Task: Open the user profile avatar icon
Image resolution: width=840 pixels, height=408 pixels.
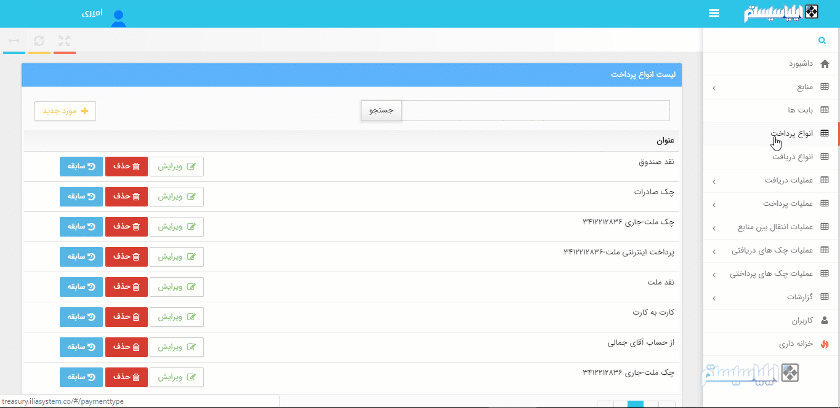Action: [119, 18]
